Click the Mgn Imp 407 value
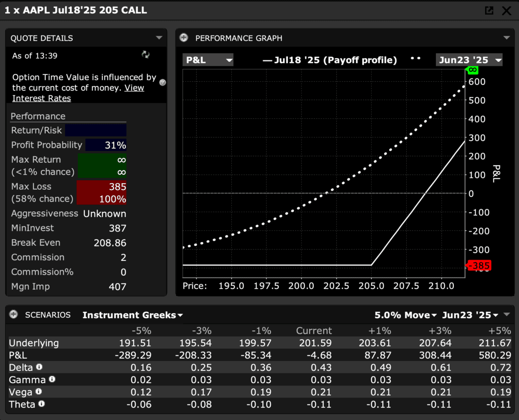The image size is (519, 420). coord(117,286)
